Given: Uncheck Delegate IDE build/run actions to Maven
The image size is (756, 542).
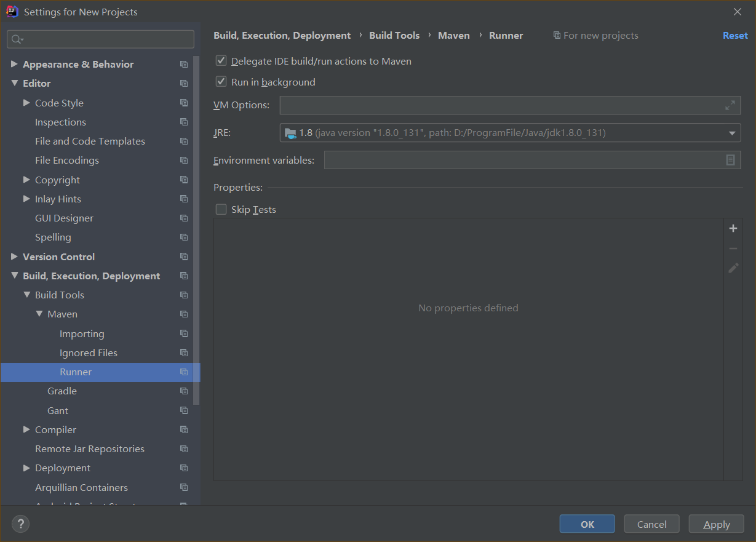Looking at the screenshot, I should 221,61.
